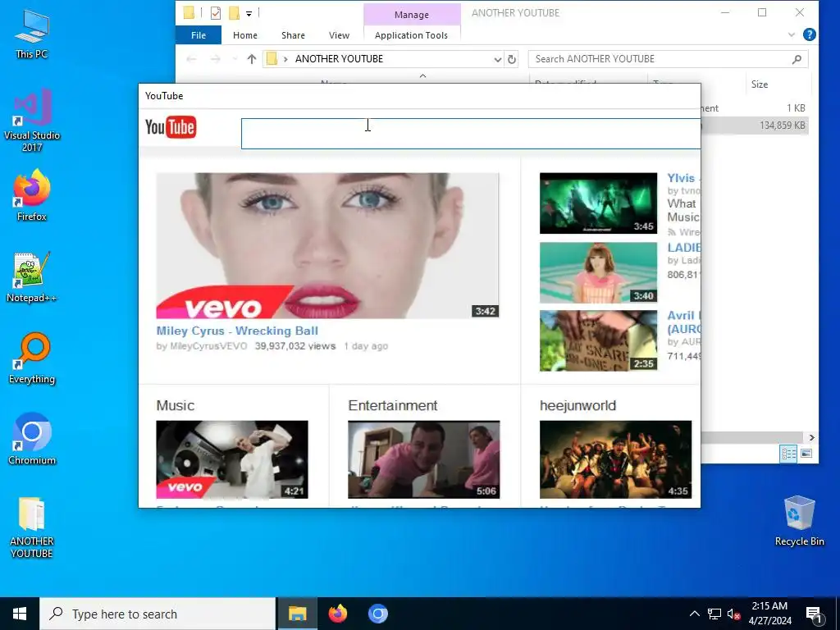Click the magnifier icon in Explorer search box
The image size is (840, 630).
tap(797, 59)
